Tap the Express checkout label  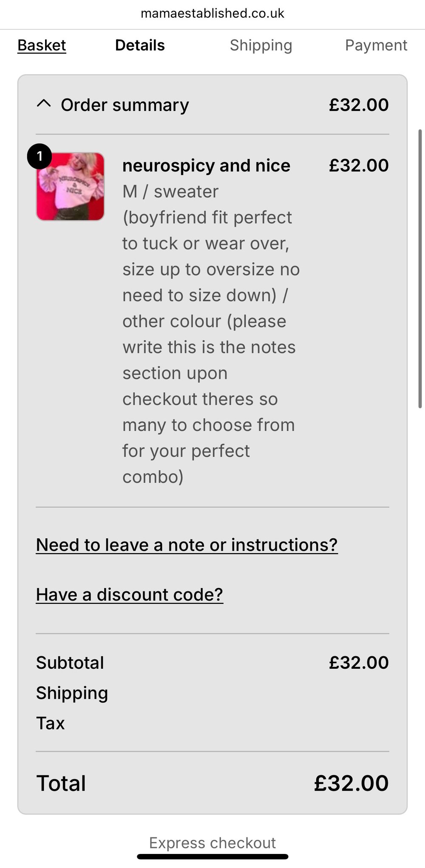pyautogui.click(x=212, y=843)
